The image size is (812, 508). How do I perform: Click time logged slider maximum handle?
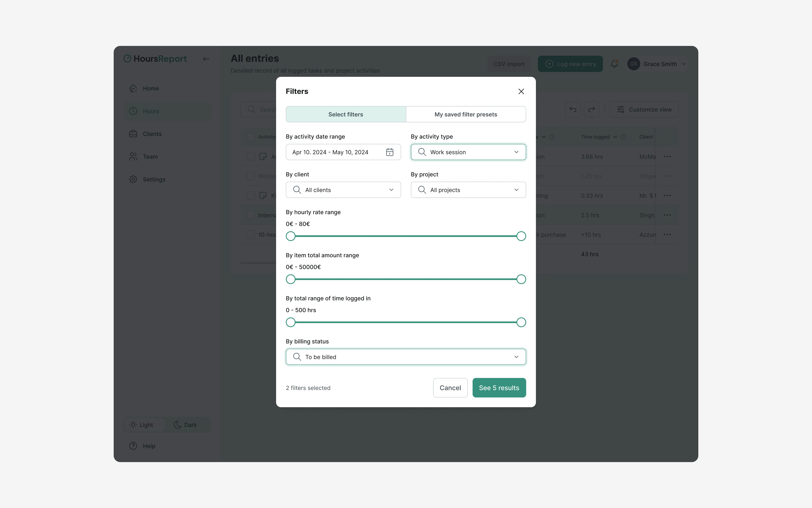pyautogui.click(x=521, y=322)
